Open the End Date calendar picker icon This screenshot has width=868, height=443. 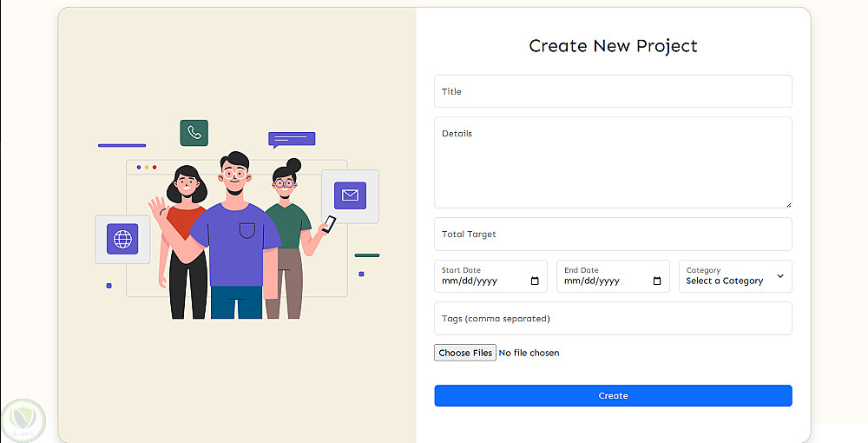pos(657,281)
